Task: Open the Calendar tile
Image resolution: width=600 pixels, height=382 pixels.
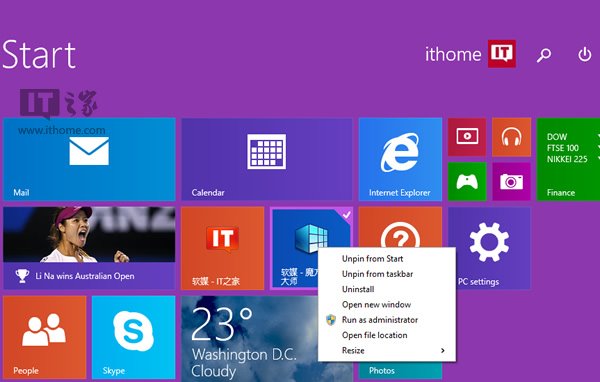Action: coord(267,159)
